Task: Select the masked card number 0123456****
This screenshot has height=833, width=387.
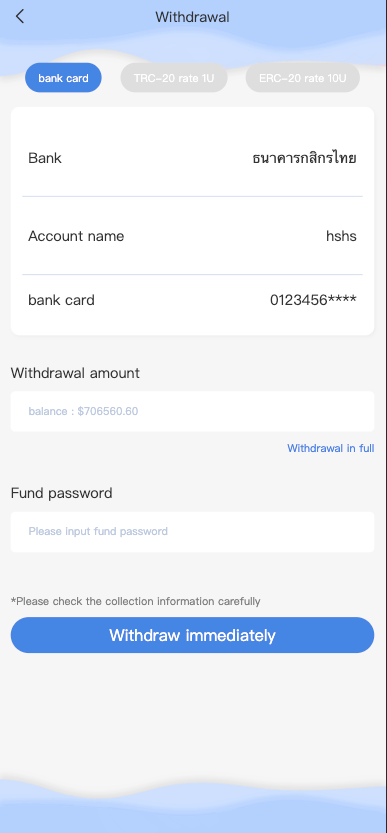Action: click(313, 300)
